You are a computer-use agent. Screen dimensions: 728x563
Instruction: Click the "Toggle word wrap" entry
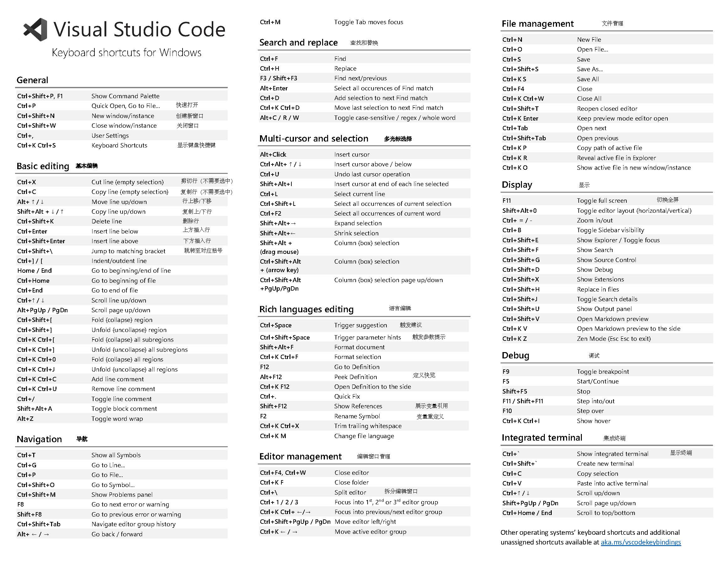click(117, 419)
